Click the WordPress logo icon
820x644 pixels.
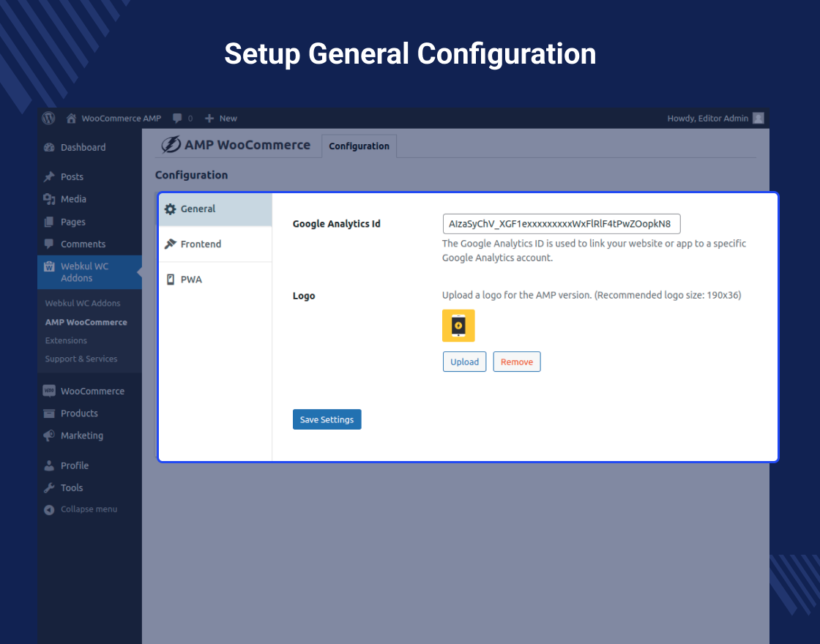click(49, 118)
